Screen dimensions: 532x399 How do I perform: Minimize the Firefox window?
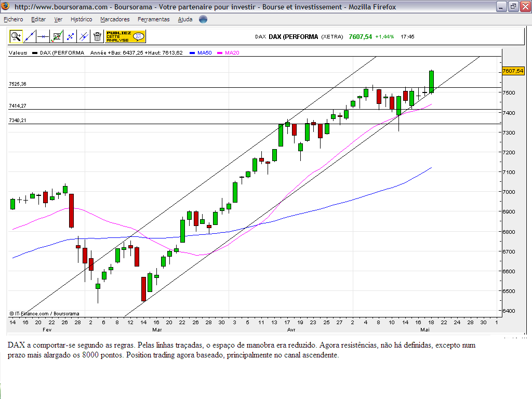(x=501, y=6)
